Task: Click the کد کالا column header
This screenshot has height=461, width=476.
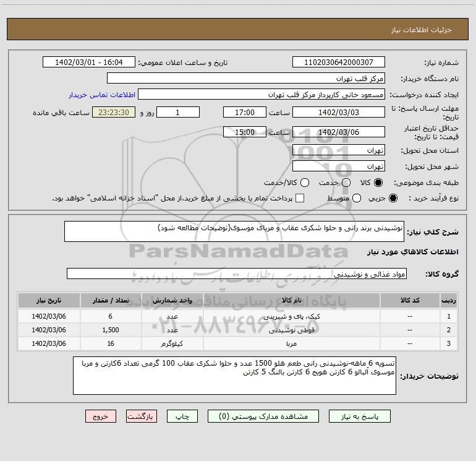Action: [x=410, y=300]
